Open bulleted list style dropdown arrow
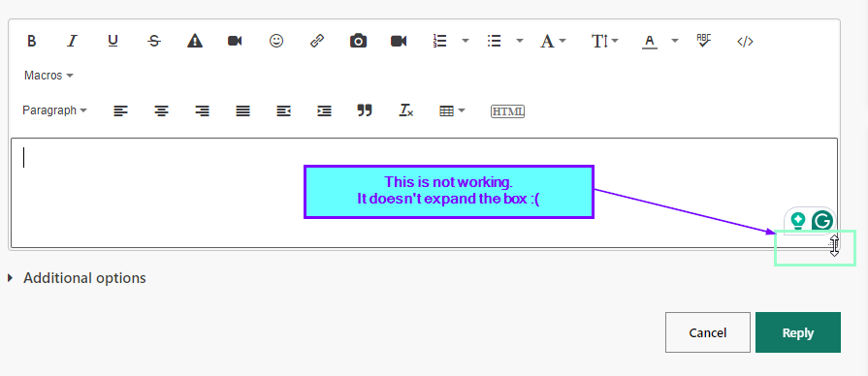Viewport: 868px width, 376px height. coord(519,41)
